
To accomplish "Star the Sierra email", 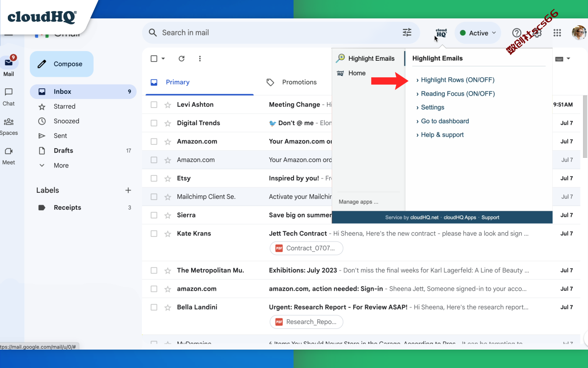I will (168, 215).
